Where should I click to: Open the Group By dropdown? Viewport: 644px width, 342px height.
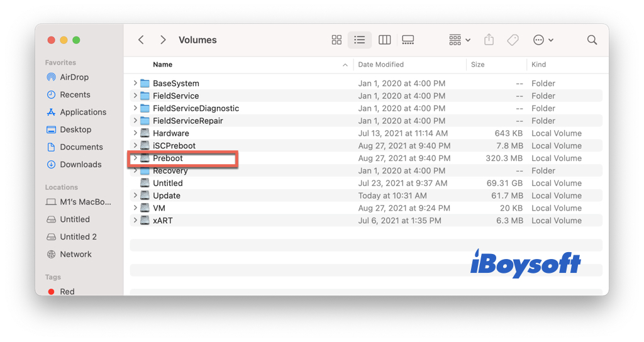(x=460, y=40)
